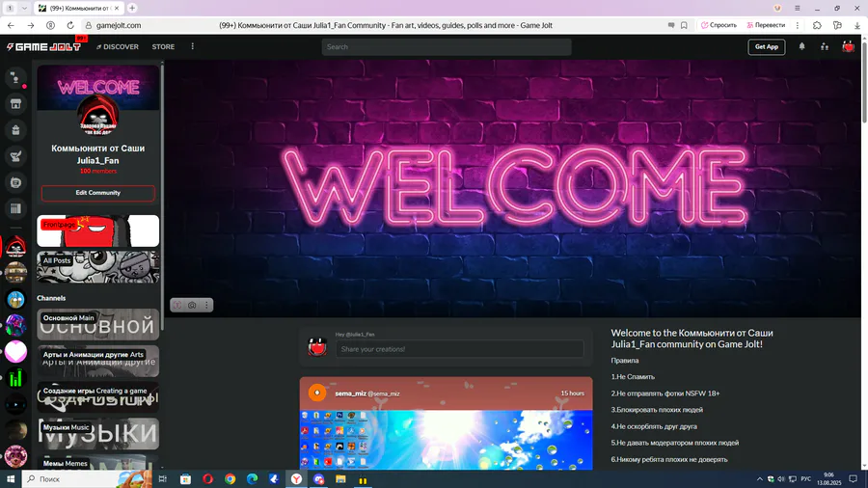Image resolution: width=868 pixels, height=488 pixels.
Task: Open the Музыки Music channel
Action: click(x=98, y=433)
